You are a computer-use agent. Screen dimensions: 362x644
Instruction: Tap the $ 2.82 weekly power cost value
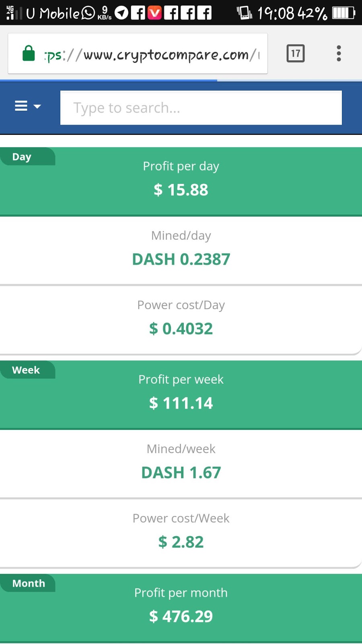click(x=181, y=542)
